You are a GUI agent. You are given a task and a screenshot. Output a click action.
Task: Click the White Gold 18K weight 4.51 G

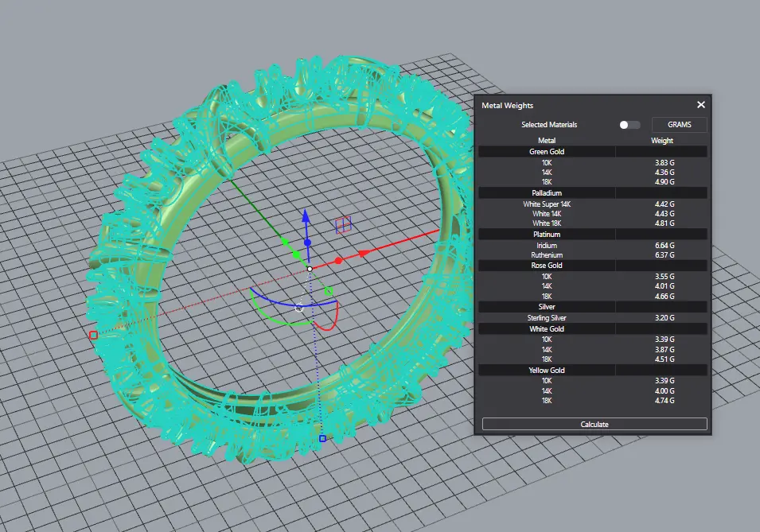coord(665,359)
